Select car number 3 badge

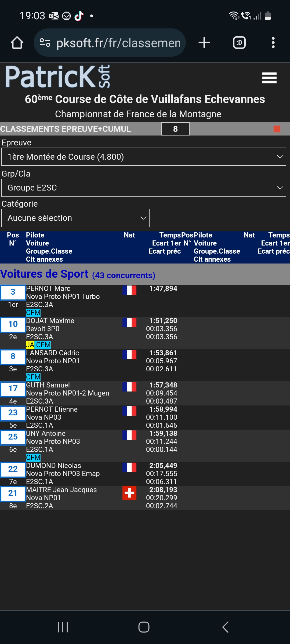[13, 292]
